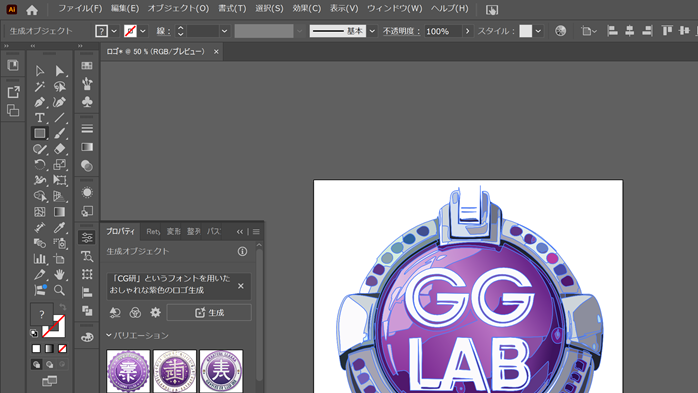Pick the Line Segment tool

click(x=59, y=117)
